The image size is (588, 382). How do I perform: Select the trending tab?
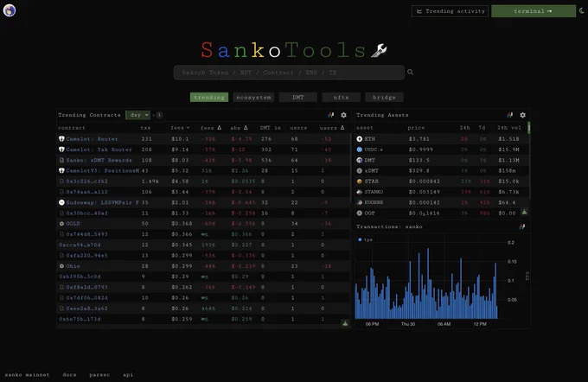(209, 98)
